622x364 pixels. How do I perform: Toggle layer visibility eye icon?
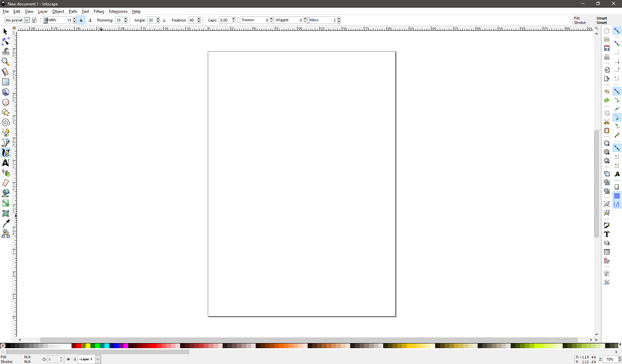68,359
